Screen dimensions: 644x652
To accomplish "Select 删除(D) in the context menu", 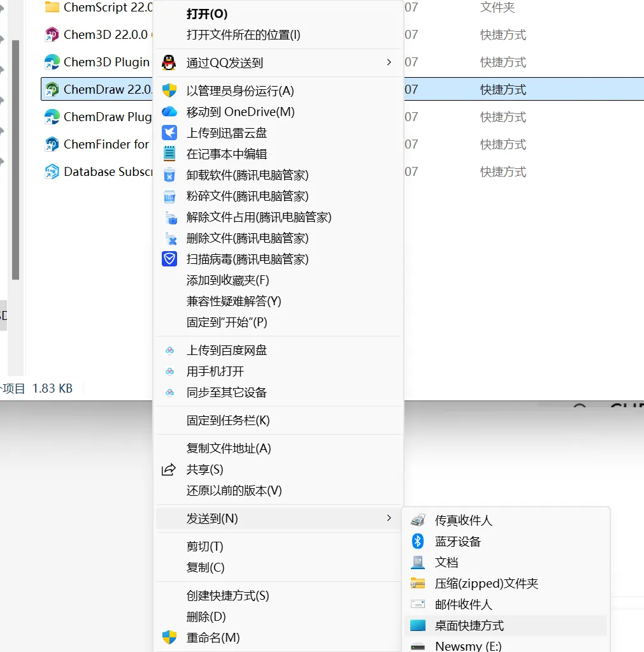I will click(x=206, y=617).
